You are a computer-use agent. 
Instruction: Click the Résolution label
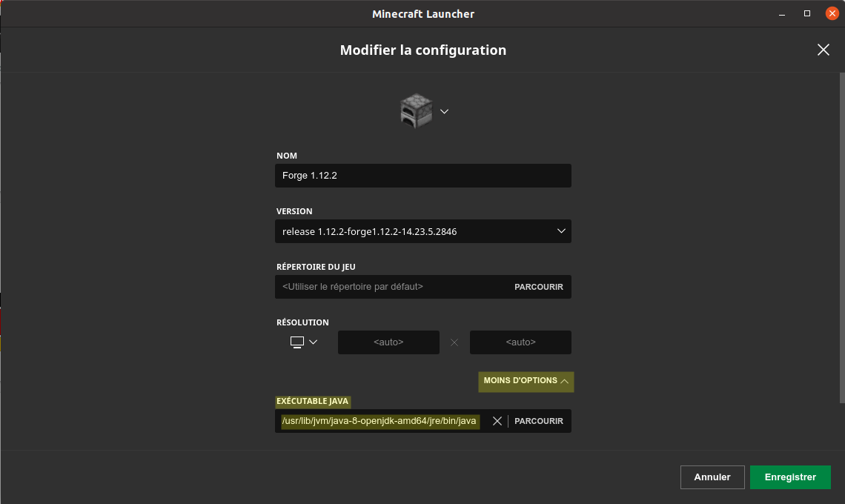[x=302, y=322]
